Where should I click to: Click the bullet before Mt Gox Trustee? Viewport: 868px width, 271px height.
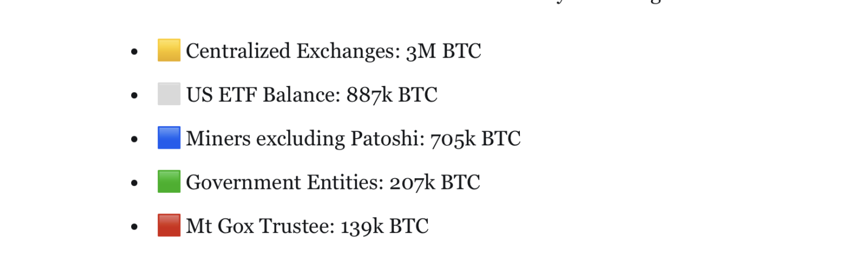[x=134, y=227]
